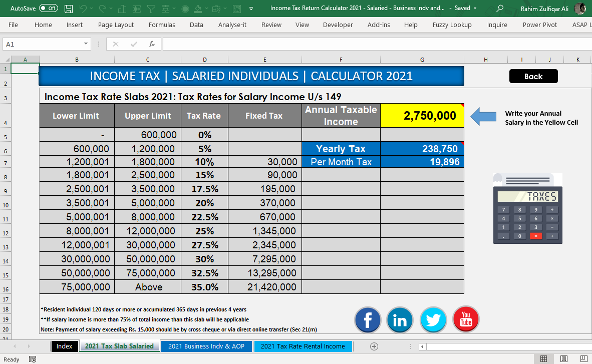The height and width of the screenshot is (364, 592).
Task: Click the column width quick access icon
Action: pyautogui.click(x=165, y=9)
